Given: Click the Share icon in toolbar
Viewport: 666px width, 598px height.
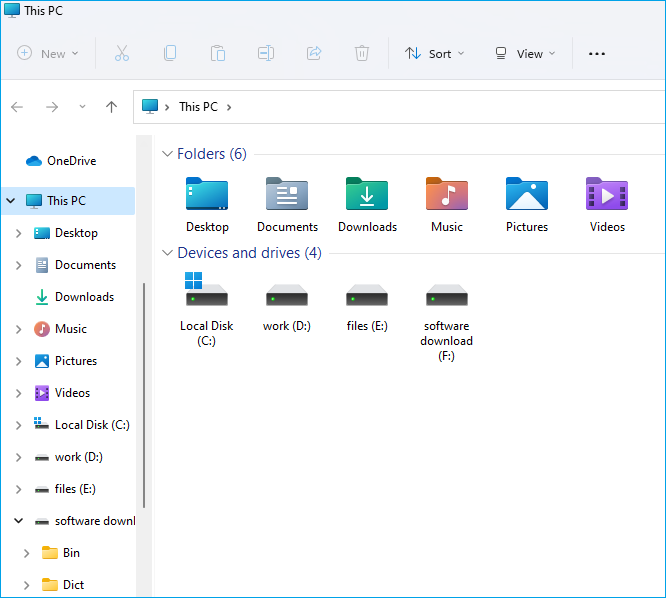Looking at the screenshot, I should click(314, 54).
